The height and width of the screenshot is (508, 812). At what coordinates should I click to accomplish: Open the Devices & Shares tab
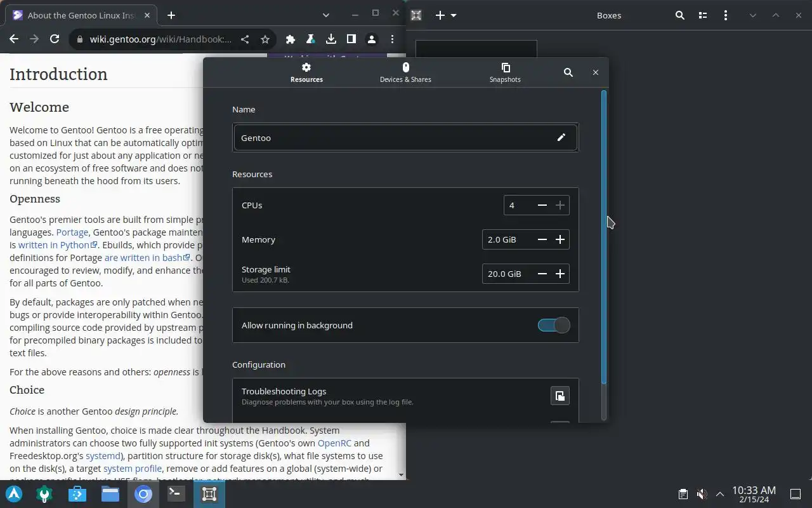pyautogui.click(x=405, y=72)
